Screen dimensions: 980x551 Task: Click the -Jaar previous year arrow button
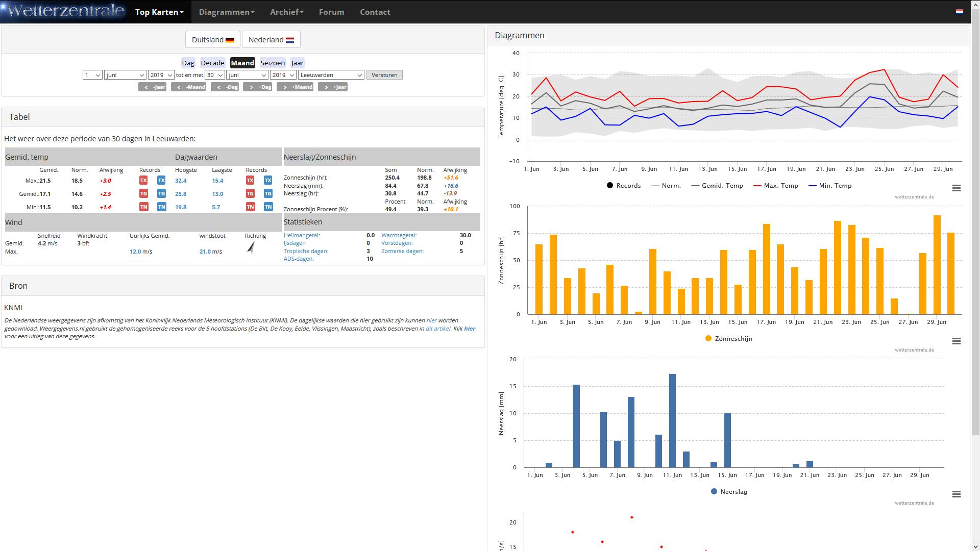pyautogui.click(x=152, y=87)
